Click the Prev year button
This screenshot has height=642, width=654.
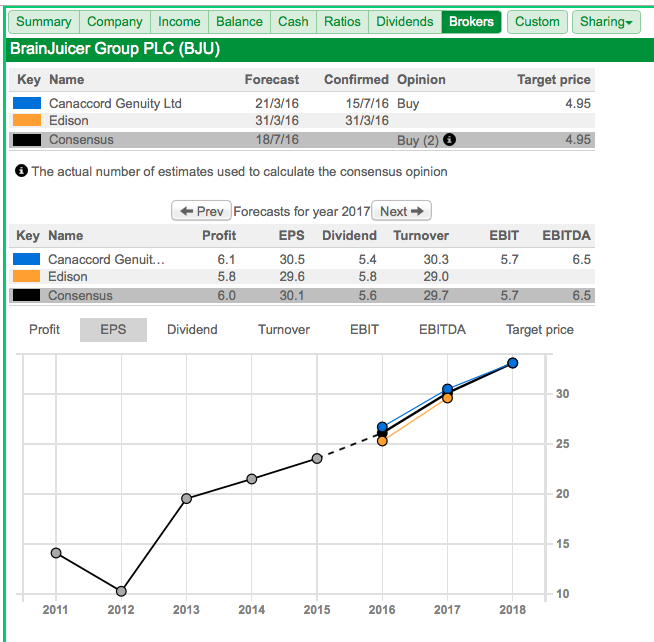(201, 211)
